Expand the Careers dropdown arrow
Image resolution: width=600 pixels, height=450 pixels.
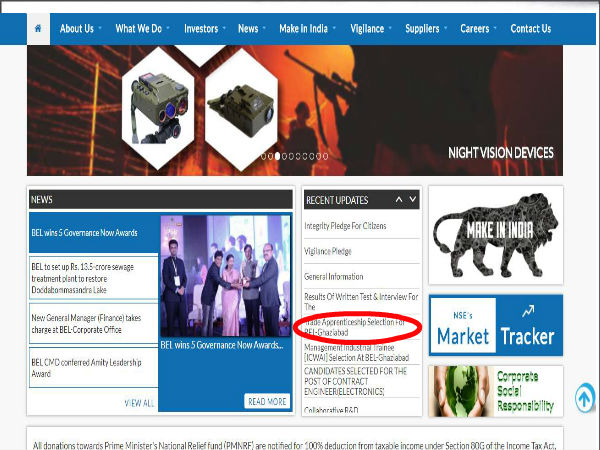(x=495, y=28)
